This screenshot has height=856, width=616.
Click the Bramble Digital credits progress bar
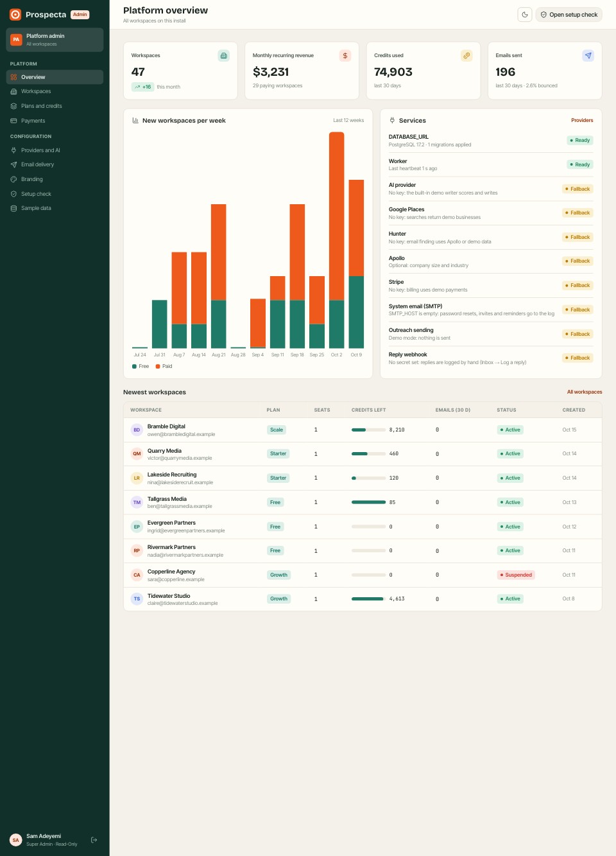368,430
